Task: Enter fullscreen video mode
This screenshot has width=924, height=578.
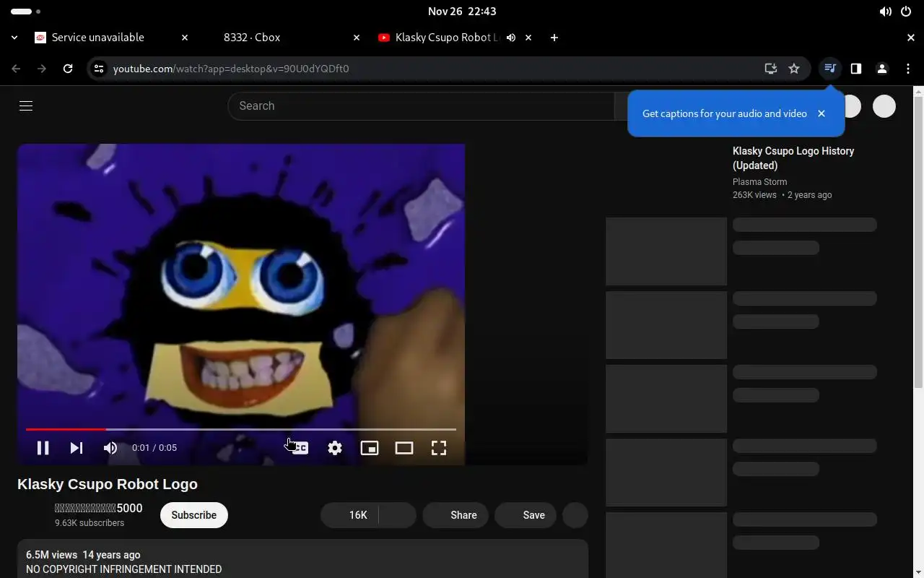Action: [439, 448]
